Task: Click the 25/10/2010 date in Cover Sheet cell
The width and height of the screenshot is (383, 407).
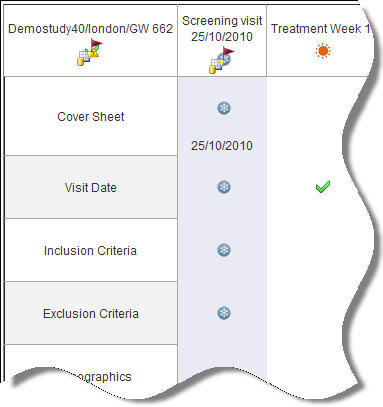Action: coord(222,146)
